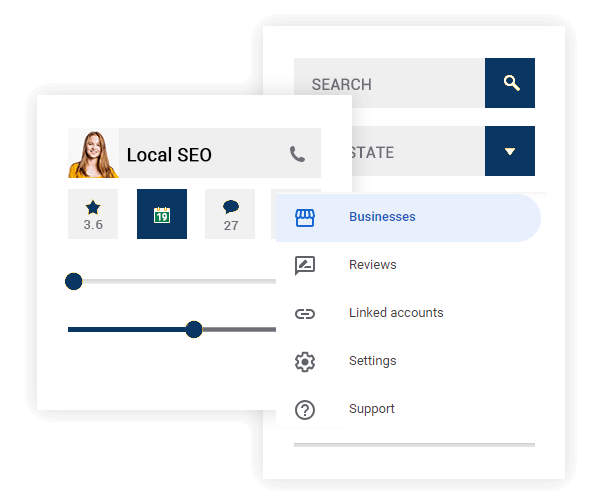Image resolution: width=600 pixels, height=500 pixels.
Task: Click the chain link icon
Action: pyautogui.click(x=305, y=314)
